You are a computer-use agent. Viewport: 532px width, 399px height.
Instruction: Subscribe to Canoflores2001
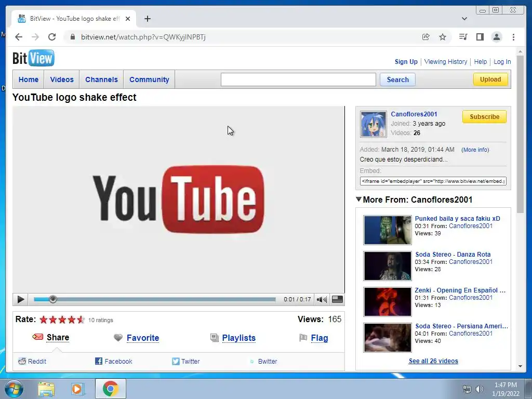click(484, 116)
